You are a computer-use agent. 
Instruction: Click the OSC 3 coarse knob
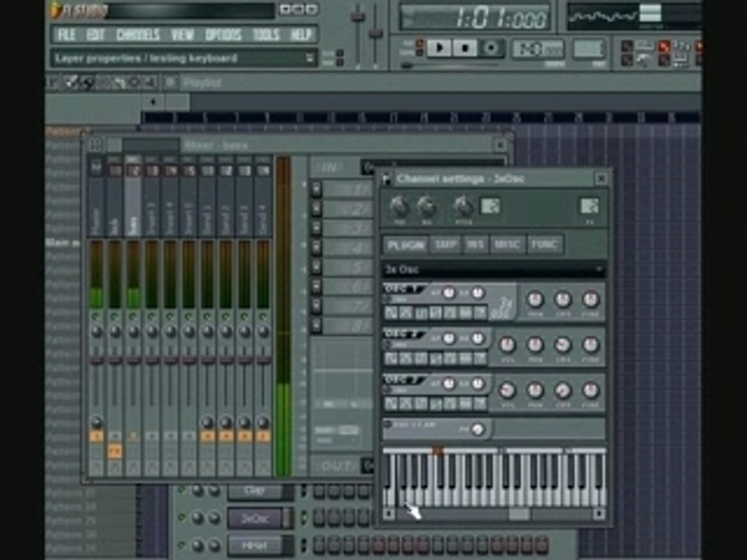click(563, 390)
